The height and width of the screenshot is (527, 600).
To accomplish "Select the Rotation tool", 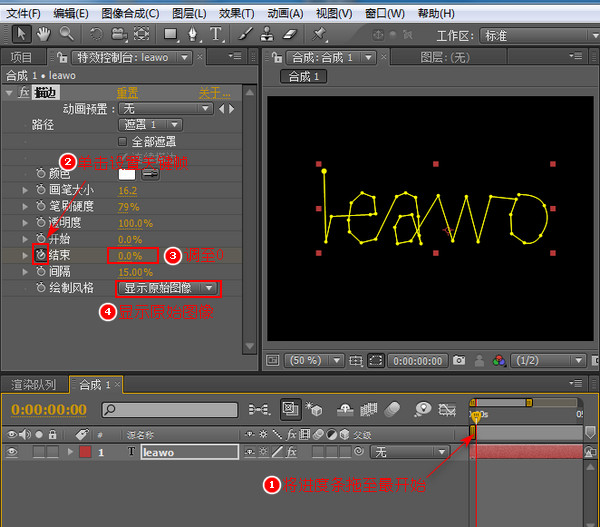I will (96, 34).
